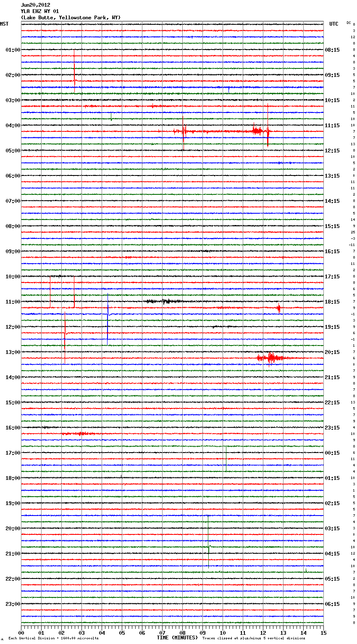Image resolution: width=357 pixels, height=644 pixels.
Task: Click the 01:15 UTC time label
Action: tap(332, 478)
